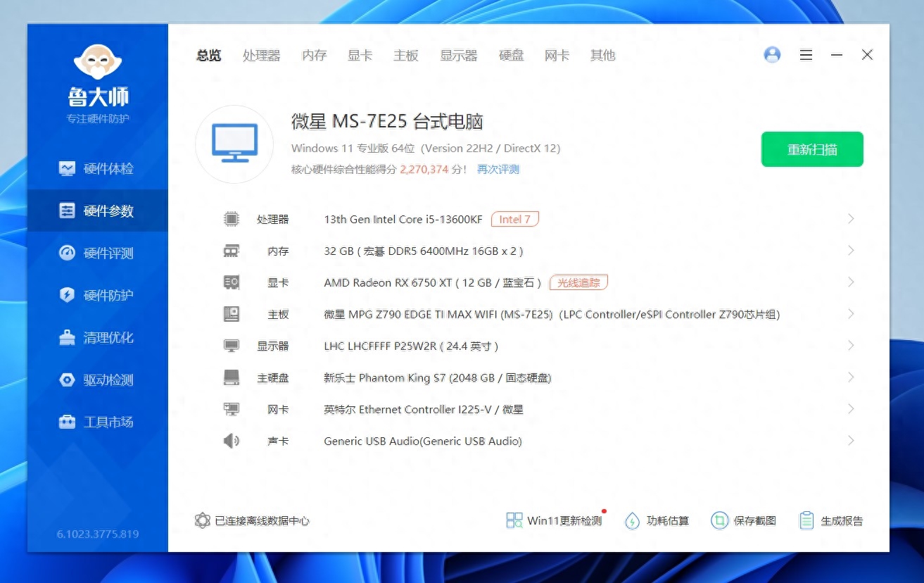924x583 pixels.
Task: Select the 硬件参数 sidebar icon
Action: (x=67, y=211)
